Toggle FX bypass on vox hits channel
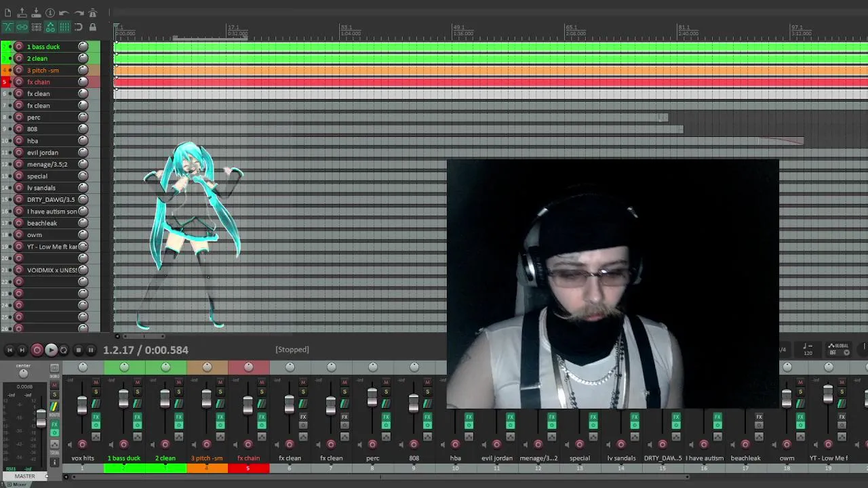This screenshot has width=868, height=488. [x=96, y=425]
